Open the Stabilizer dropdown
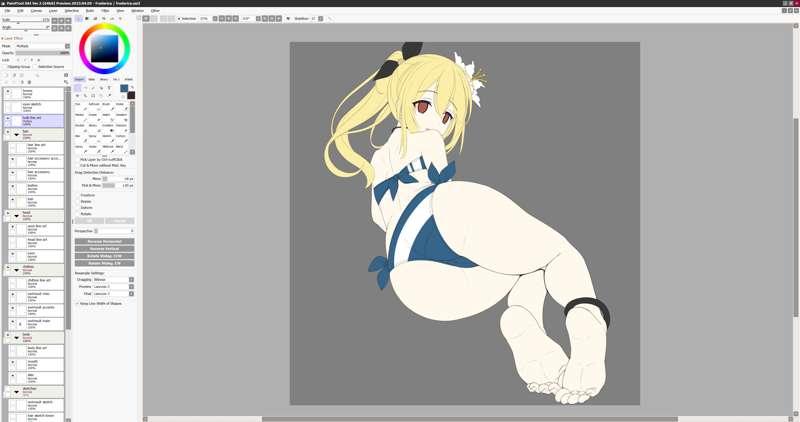The image size is (800, 422). coord(320,18)
